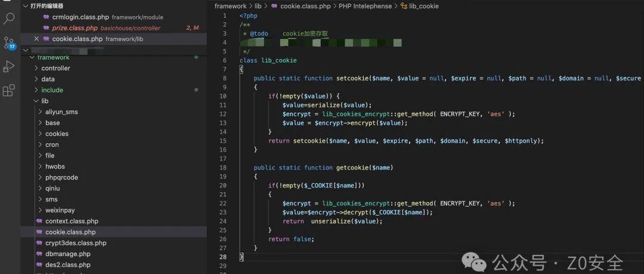This screenshot has height=274, width=644.
Task: Open prize.class.php in open editors
Action: [x=114, y=28]
